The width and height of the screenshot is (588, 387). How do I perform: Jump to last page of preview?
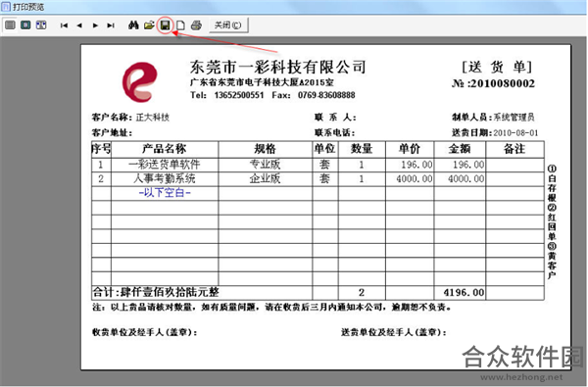111,25
